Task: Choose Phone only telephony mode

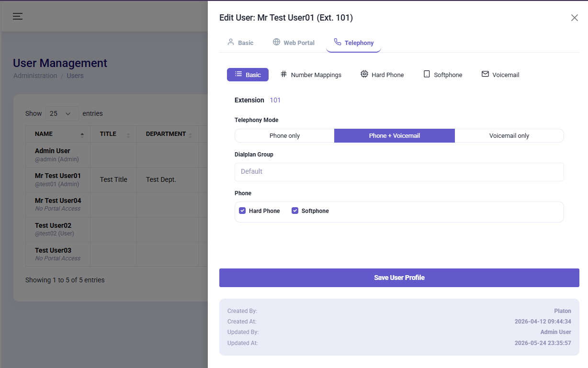Action: 284,135
